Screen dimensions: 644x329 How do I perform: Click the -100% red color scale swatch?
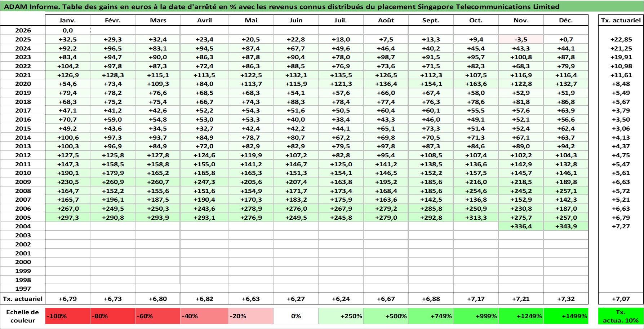(x=68, y=316)
